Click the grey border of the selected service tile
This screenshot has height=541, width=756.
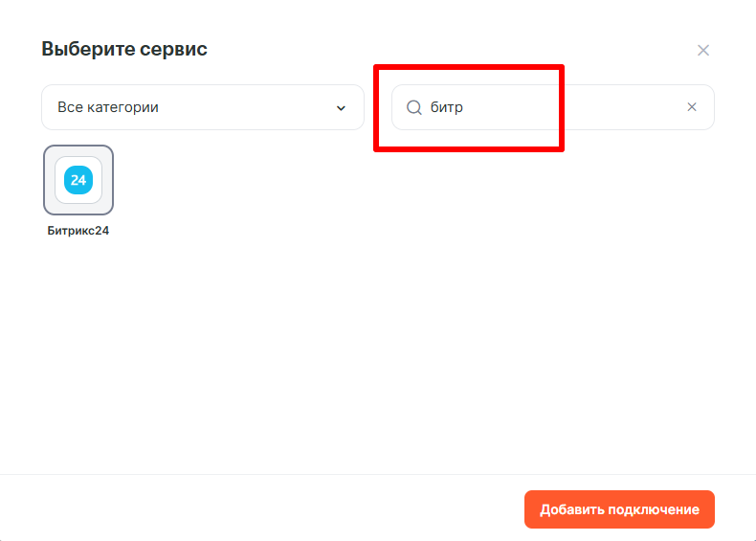click(x=46, y=180)
